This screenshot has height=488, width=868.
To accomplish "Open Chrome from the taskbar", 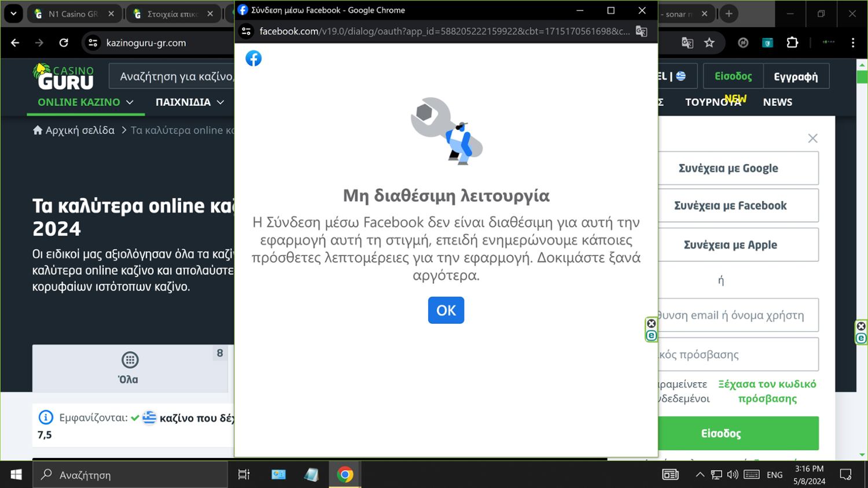I will click(x=345, y=475).
